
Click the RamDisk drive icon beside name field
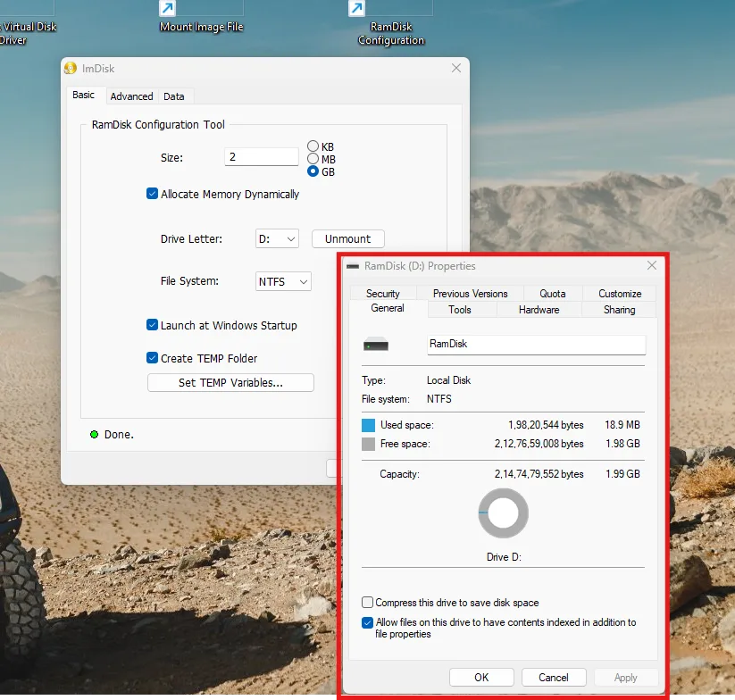click(376, 345)
